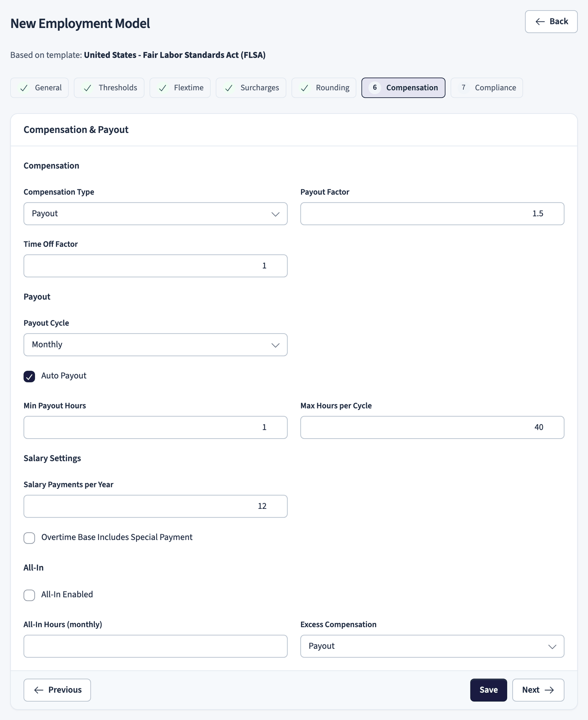Uncheck the Auto Payout checkbox
588x720 pixels.
(29, 377)
